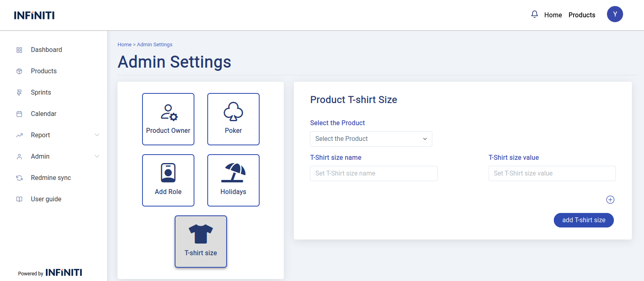Viewport: 644px width, 281px height.
Task: Go to Sprints in the sidebar
Action: tap(41, 92)
